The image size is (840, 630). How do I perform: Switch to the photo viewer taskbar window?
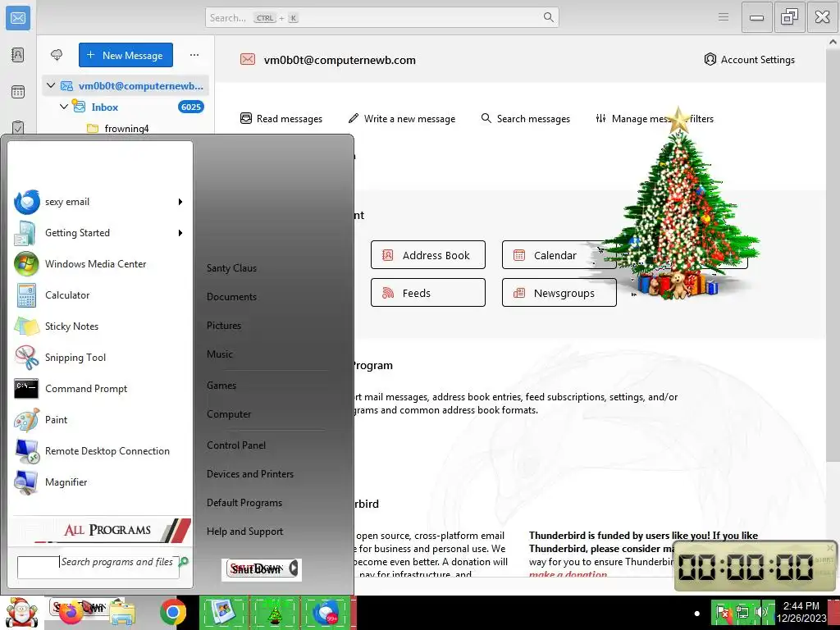point(224,612)
